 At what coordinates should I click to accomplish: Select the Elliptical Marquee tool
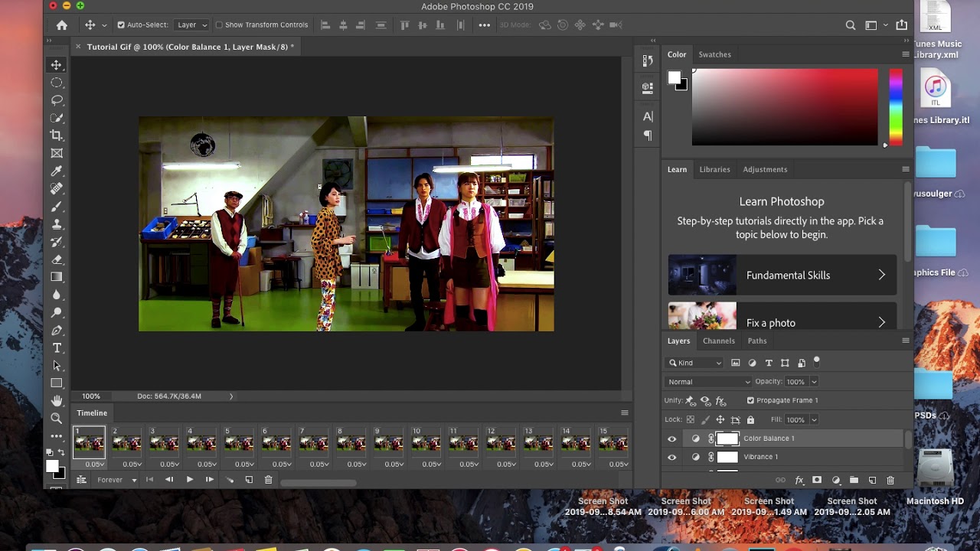(x=57, y=83)
